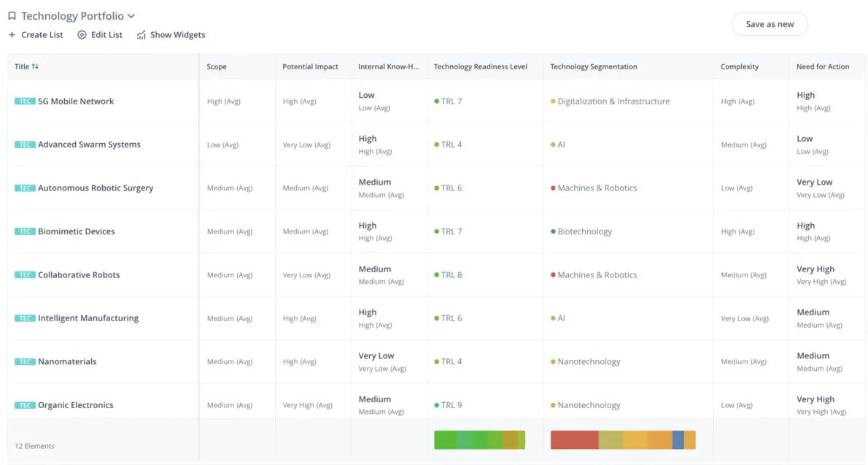Click the Create List button
Screen dimensions: 868x465
pos(36,34)
